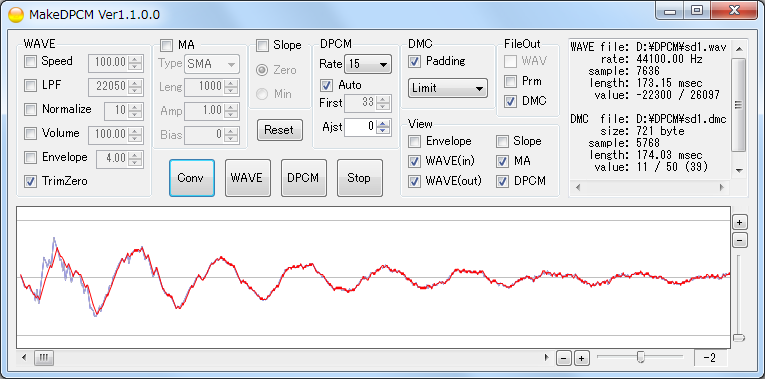Click the info panel horizontal scroll left arrow
Image resolution: width=765 pixels, height=379 pixels.
pos(578,187)
